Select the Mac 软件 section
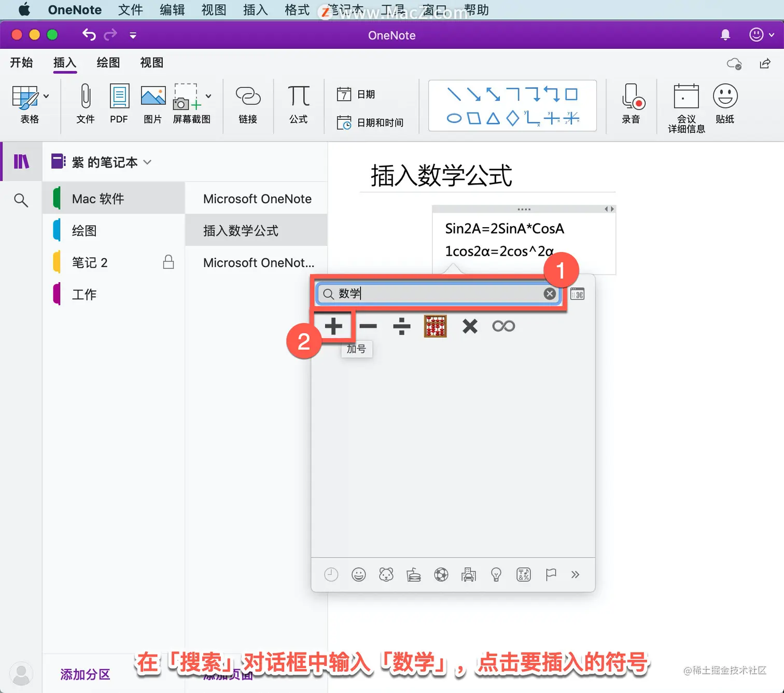 pyautogui.click(x=114, y=199)
